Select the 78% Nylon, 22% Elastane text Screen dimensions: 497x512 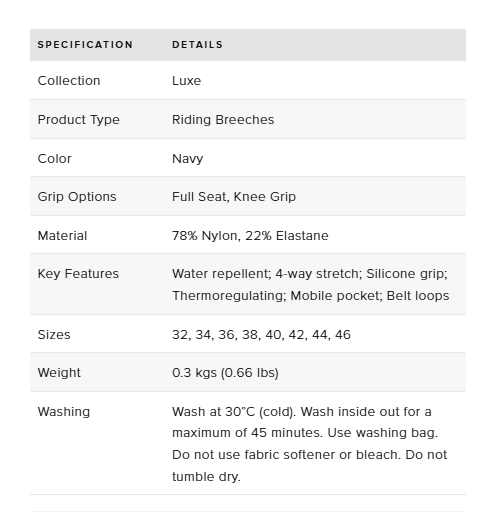click(x=250, y=236)
